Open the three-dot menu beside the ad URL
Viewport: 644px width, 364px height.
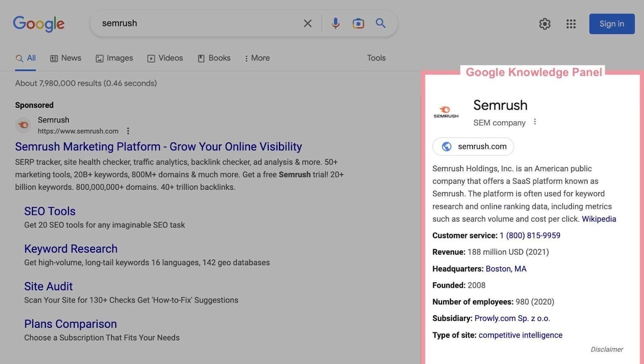pos(128,131)
